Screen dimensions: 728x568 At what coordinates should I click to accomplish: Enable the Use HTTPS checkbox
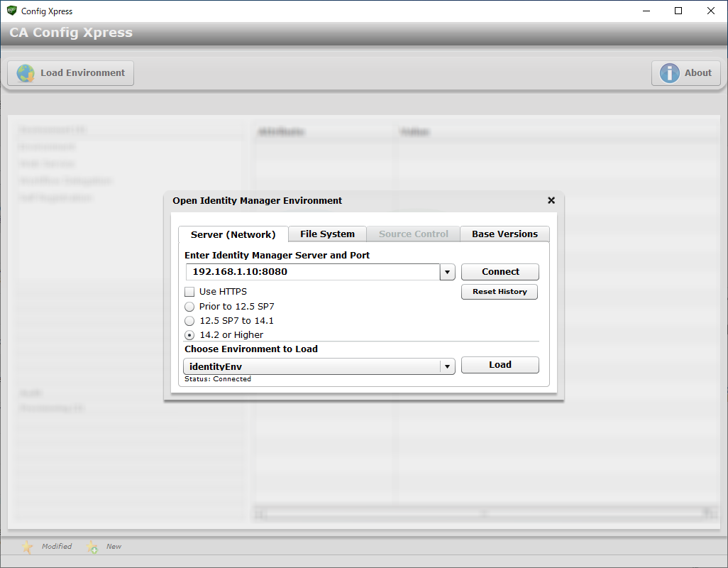[189, 292]
